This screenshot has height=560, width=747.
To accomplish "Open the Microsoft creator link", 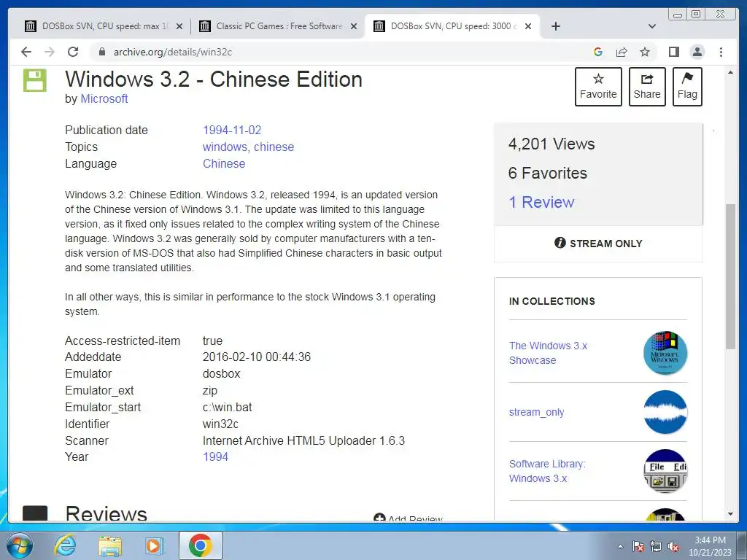I will [x=104, y=98].
